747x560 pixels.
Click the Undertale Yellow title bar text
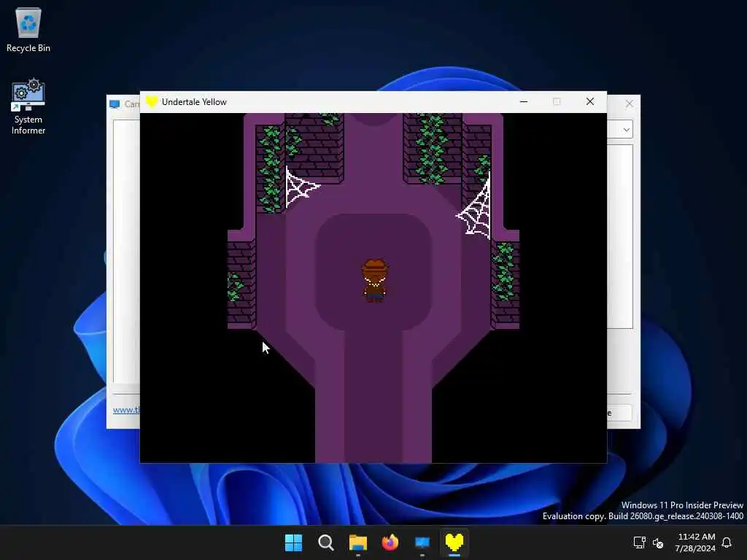tap(194, 102)
